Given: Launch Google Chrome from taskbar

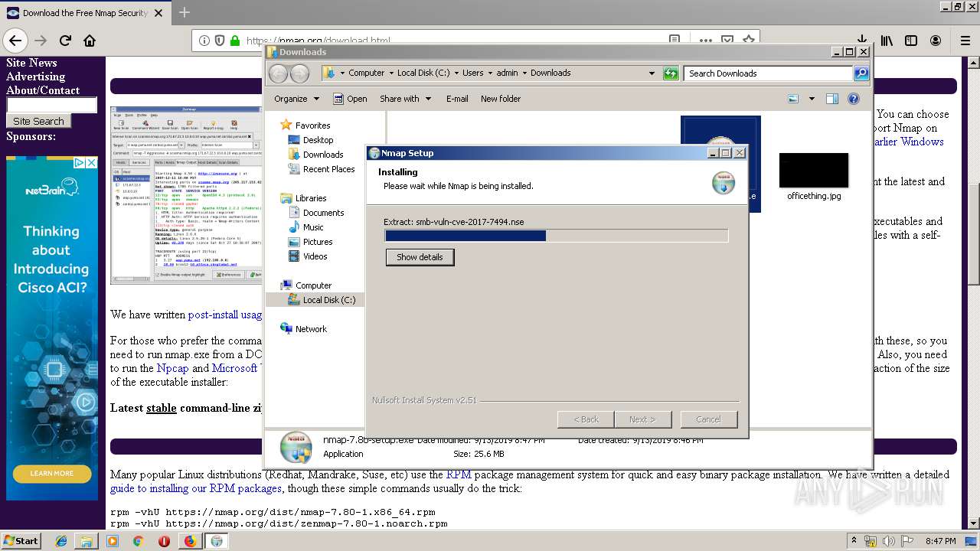Looking at the screenshot, I should pos(138,541).
